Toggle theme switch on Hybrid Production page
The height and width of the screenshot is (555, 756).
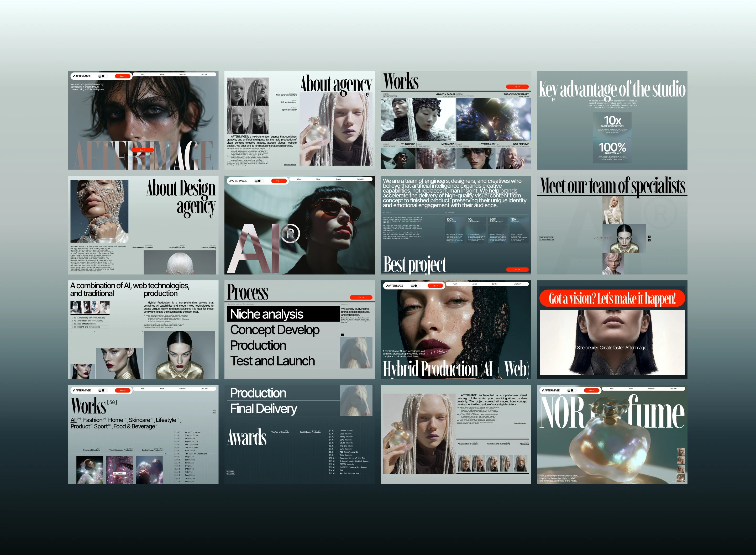(416, 286)
